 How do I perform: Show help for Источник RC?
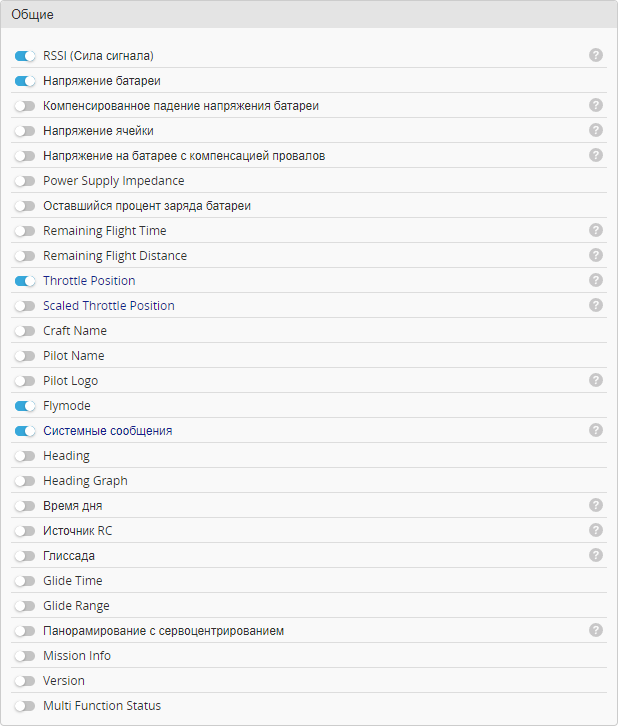[596, 530]
